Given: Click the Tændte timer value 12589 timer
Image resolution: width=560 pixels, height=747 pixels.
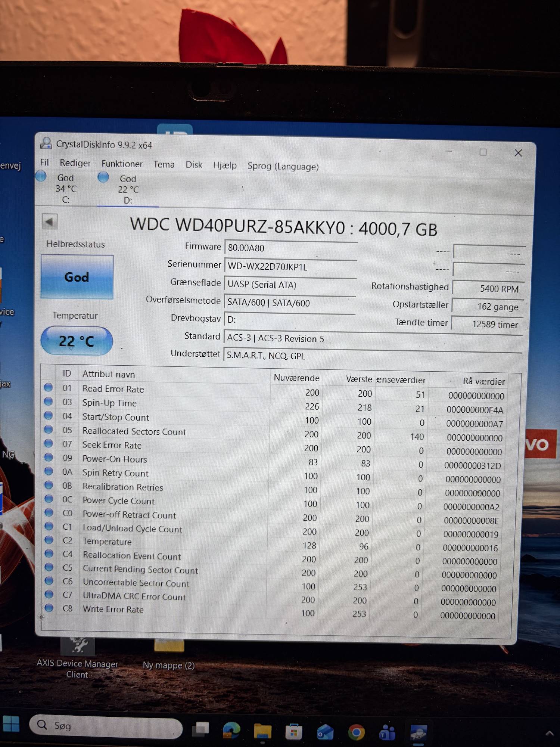Looking at the screenshot, I should tap(487, 324).
